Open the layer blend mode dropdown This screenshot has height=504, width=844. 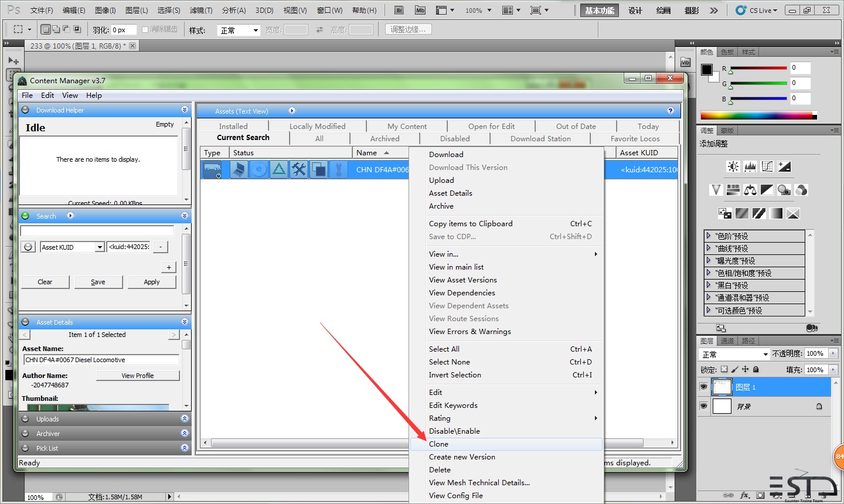[735, 354]
